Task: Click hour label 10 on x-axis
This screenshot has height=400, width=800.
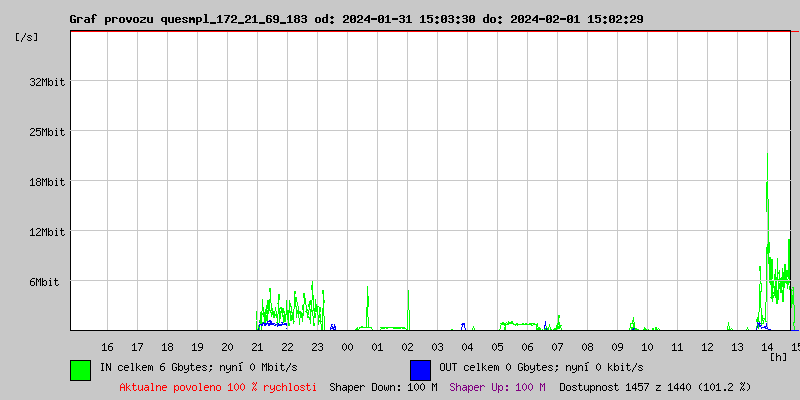Action: pyautogui.click(x=647, y=347)
